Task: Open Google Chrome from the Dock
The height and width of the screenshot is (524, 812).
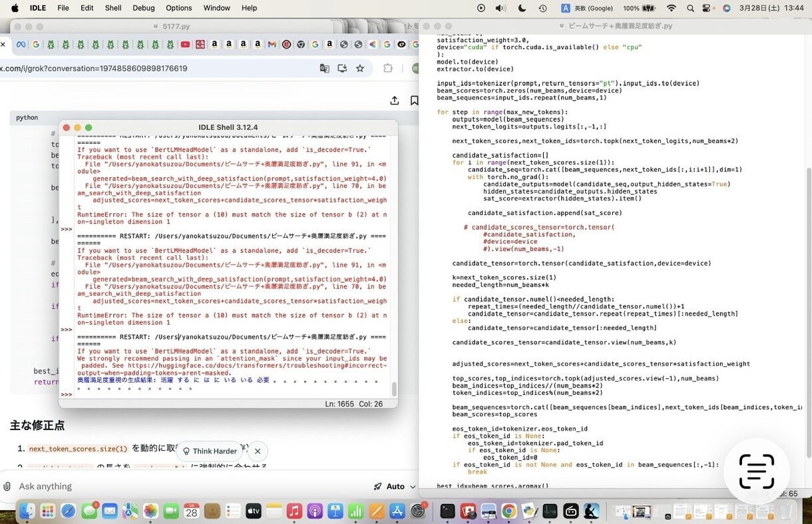Action: coord(509,511)
